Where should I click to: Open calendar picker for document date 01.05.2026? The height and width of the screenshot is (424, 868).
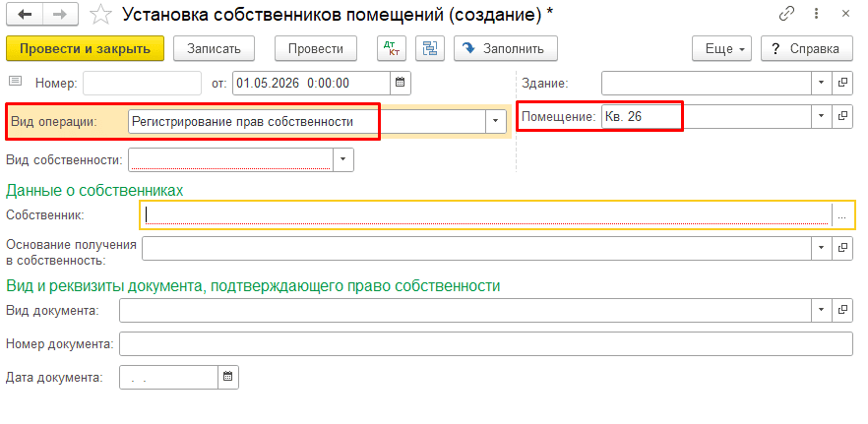401,83
